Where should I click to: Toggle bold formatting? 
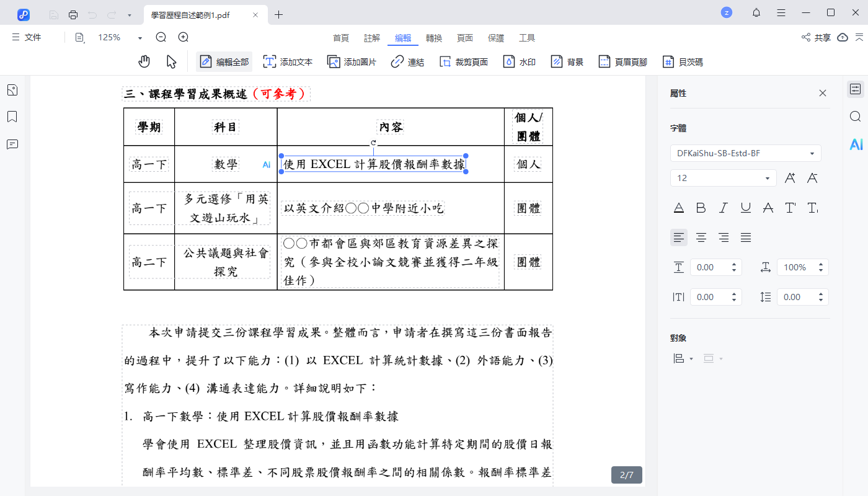pos(701,208)
